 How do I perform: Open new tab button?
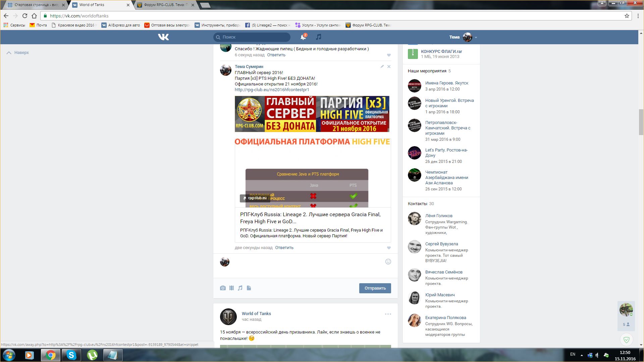click(x=205, y=5)
